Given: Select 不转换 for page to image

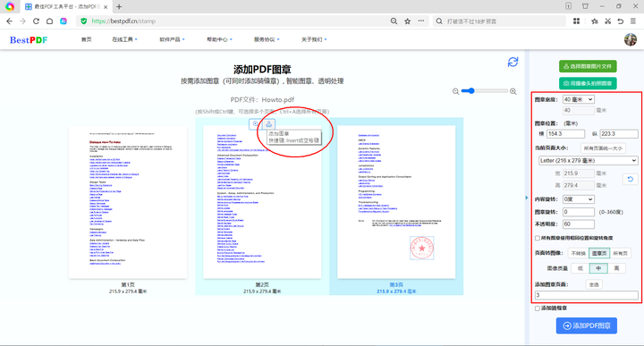Looking at the screenshot, I should (578, 253).
